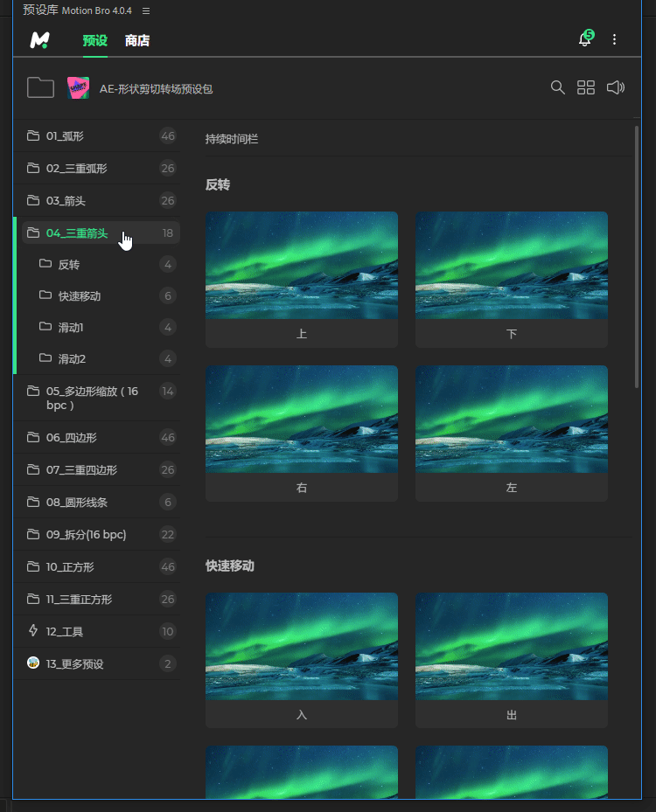Select the 反转 subfolder
656x812 pixels.
coord(101,265)
